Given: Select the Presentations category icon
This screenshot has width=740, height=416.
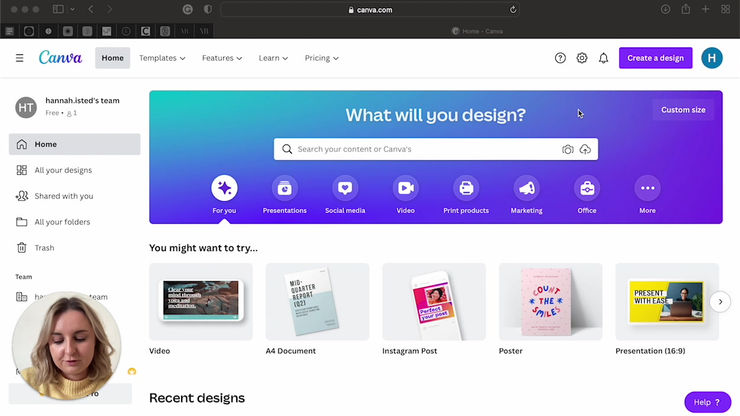Looking at the screenshot, I should pos(285,188).
